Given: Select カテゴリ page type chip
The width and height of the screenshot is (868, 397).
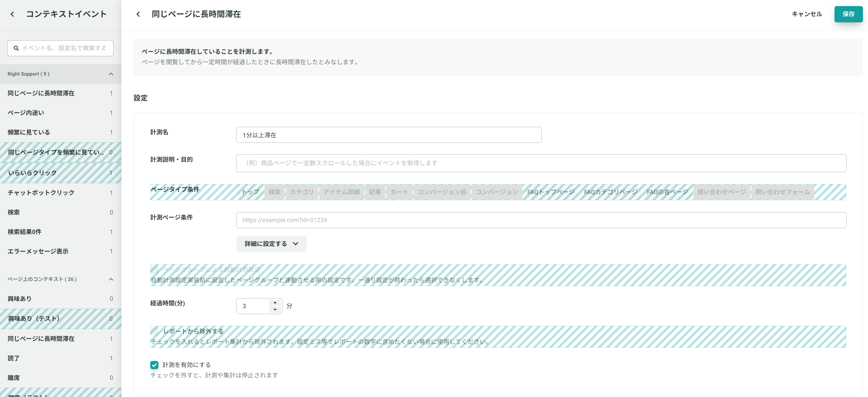Looking at the screenshot, I should tap(302, 192).
